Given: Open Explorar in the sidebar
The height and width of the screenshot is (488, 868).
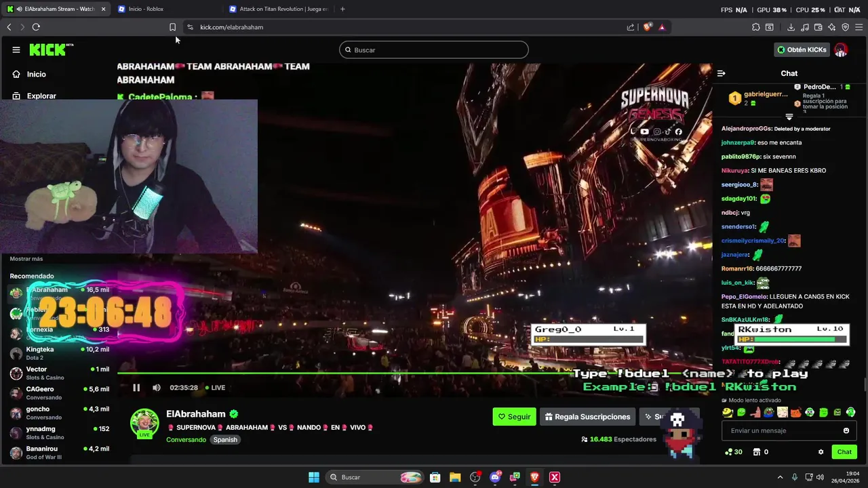Looking at the screenshot, I should [x=34, y=96].
